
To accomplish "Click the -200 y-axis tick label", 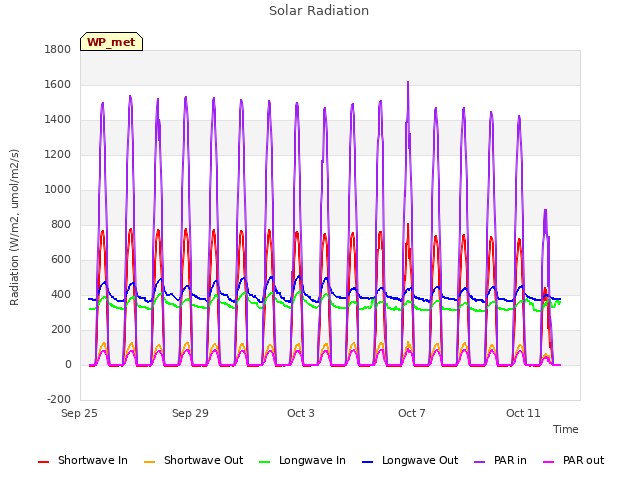I will pyautogui.click(x=59, y=400).
